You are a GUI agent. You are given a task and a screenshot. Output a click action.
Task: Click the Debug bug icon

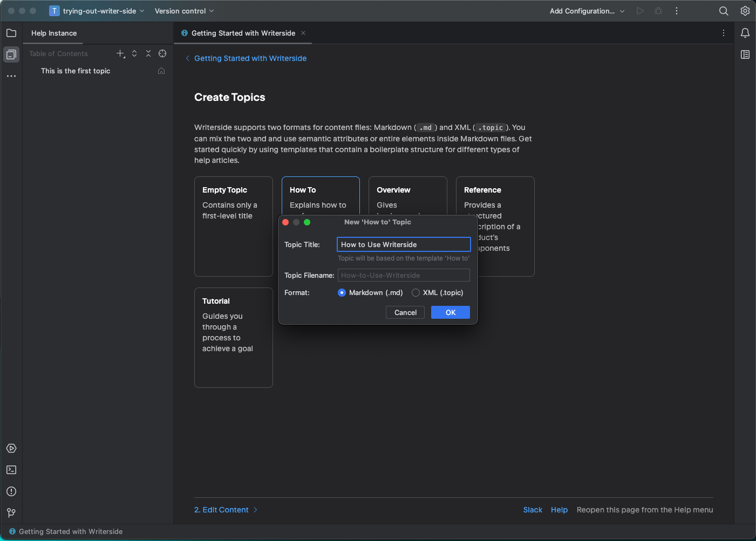658,11
